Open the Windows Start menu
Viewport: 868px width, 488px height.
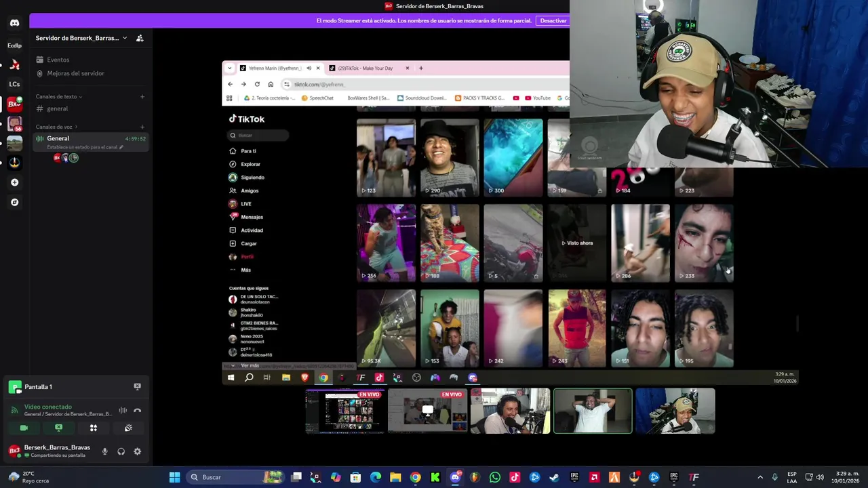(174, 477)
